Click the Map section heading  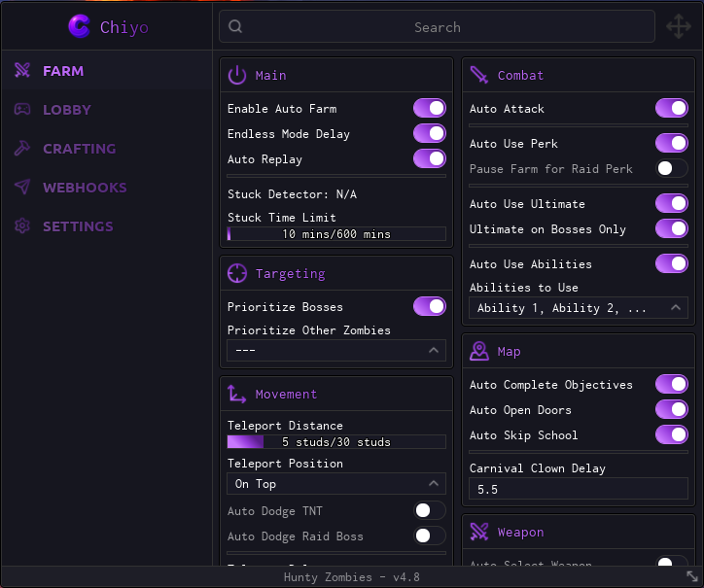click(x=509, y=352)
